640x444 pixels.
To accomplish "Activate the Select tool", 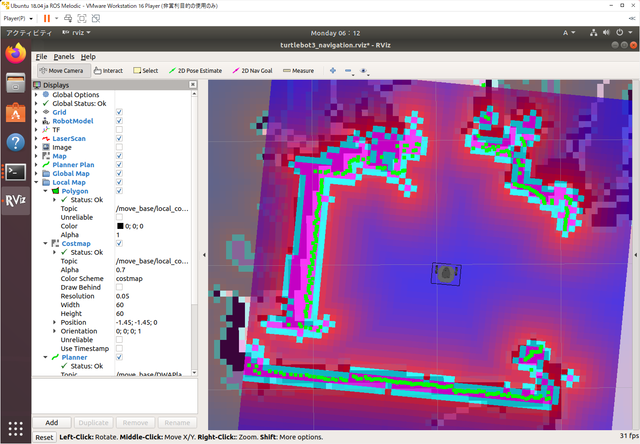I will click(146, 71).
